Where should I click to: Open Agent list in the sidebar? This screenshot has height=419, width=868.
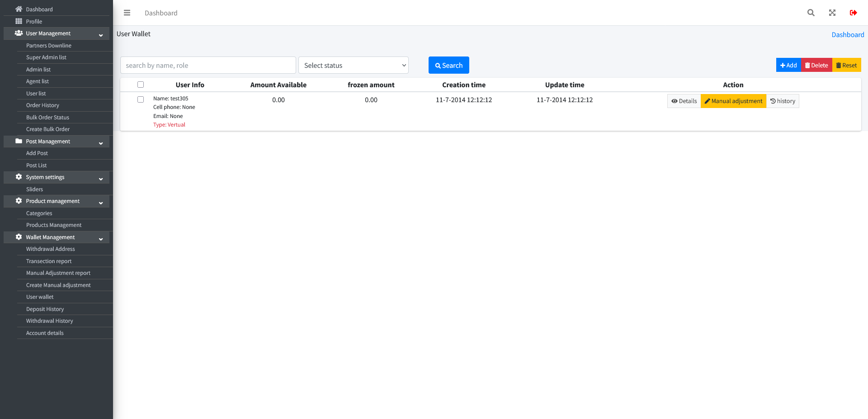(38, 81)
